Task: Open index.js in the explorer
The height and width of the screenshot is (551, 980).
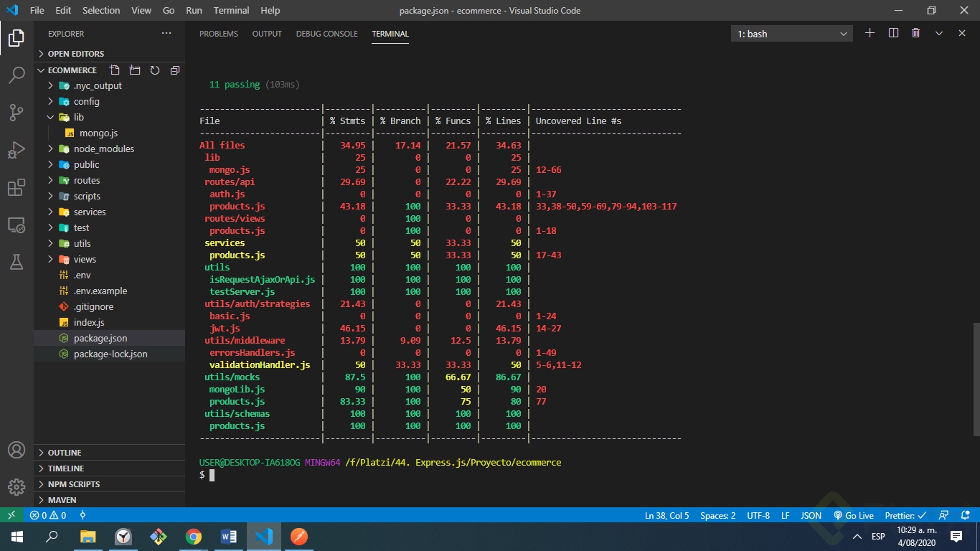Action: point(88,322)
